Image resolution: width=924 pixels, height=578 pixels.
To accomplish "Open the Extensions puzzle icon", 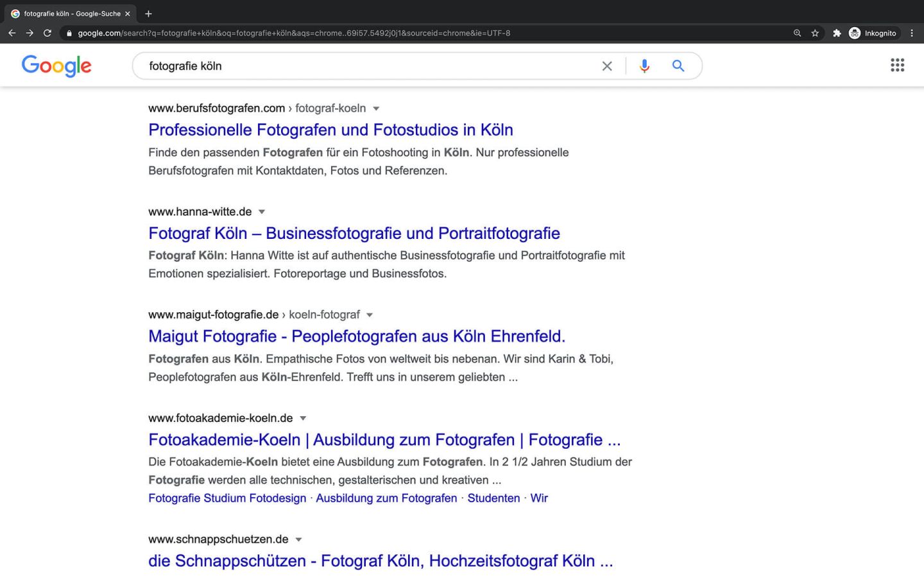I will click(x=837, y=33).
